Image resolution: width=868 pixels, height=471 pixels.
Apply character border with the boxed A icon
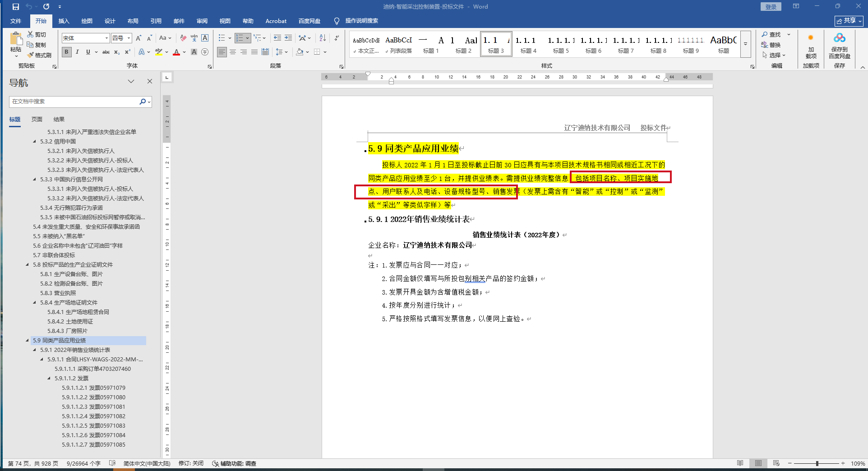point(205,38)
